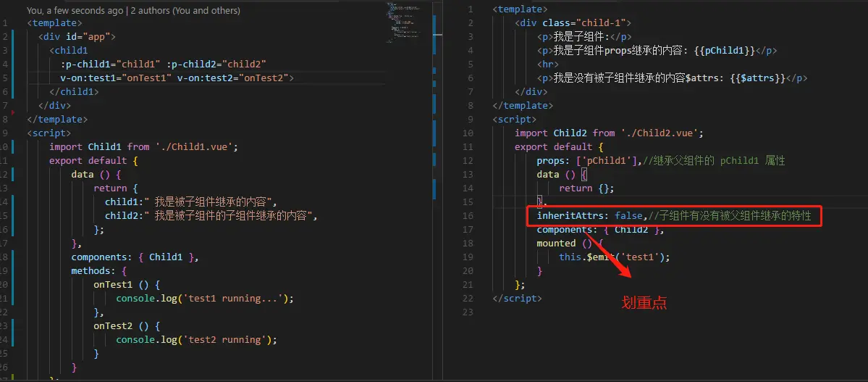Click the <script> tag in left editor

click(49, 133)
